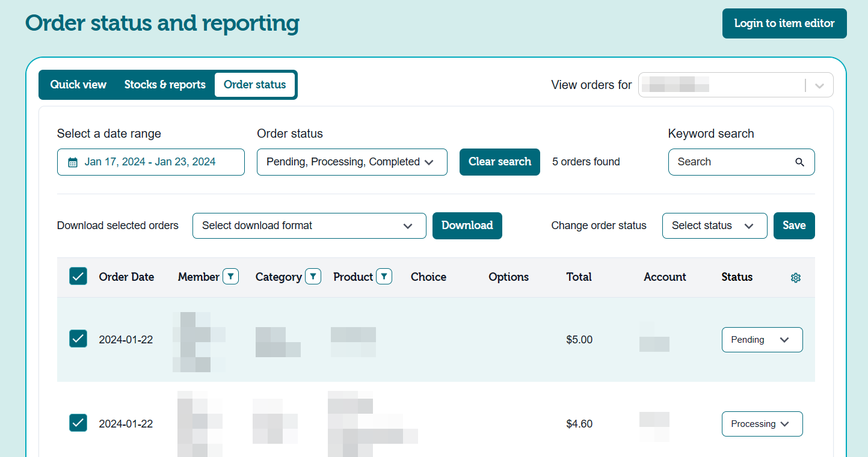Screen dimensions: 868x457
Task: Expand Select download format dropdown
Action: coord(309,225)
